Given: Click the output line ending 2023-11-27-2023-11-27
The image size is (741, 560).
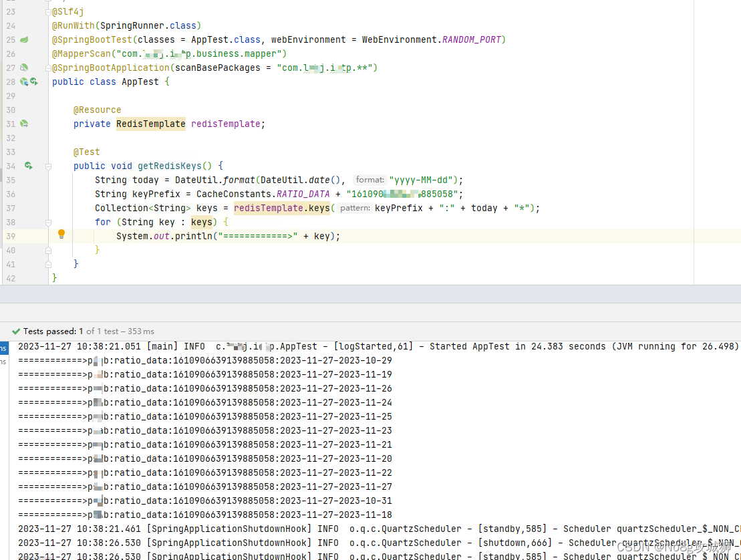Looking at the screenshot, I should [205, 486].
